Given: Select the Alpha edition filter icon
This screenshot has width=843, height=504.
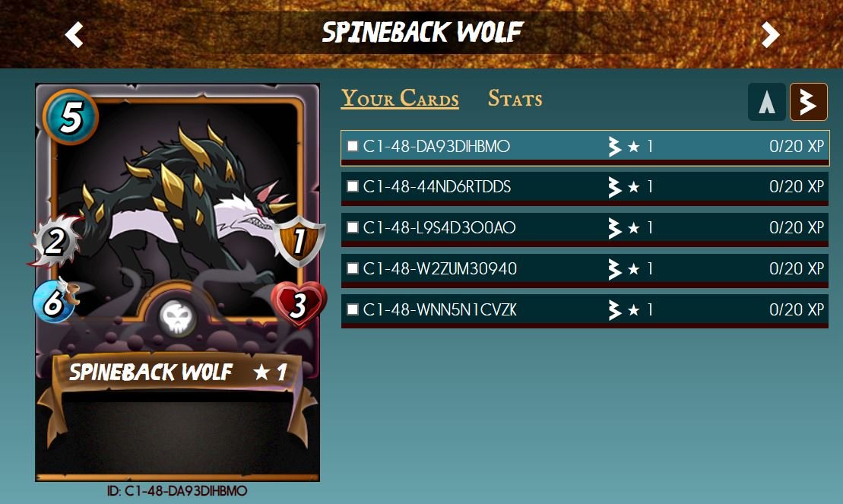Looking at the screenshot, I should coord(767,102).
